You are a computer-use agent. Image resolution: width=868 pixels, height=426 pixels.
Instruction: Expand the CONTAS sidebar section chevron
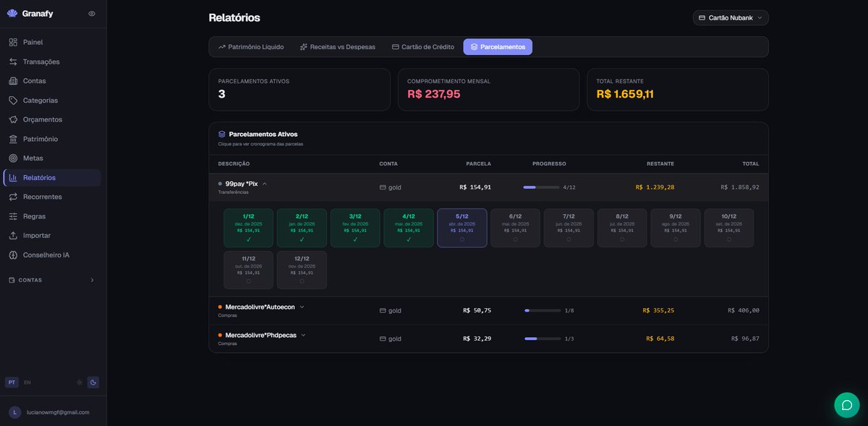point(92,280)
